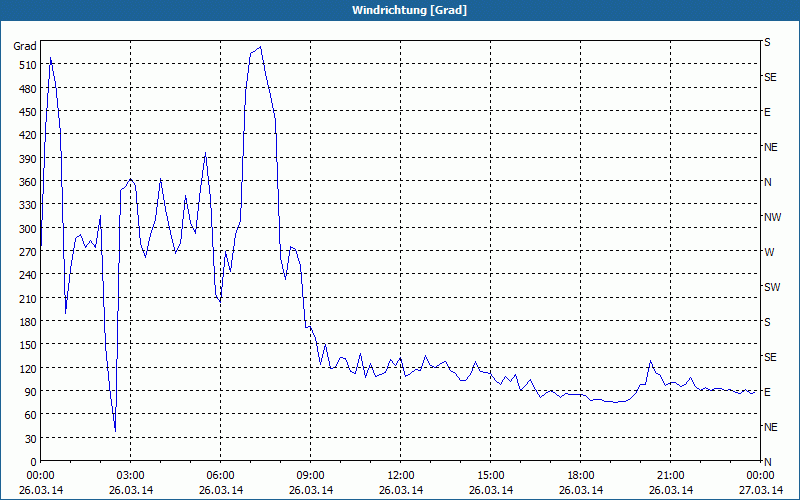Click the SW compass label
Image resolution: width=800 pixels, height=500 pixels.
point(772,287)
